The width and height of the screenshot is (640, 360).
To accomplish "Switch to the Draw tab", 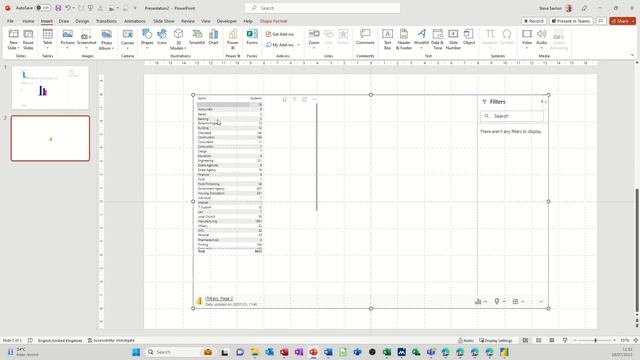I will coord(64,21).
